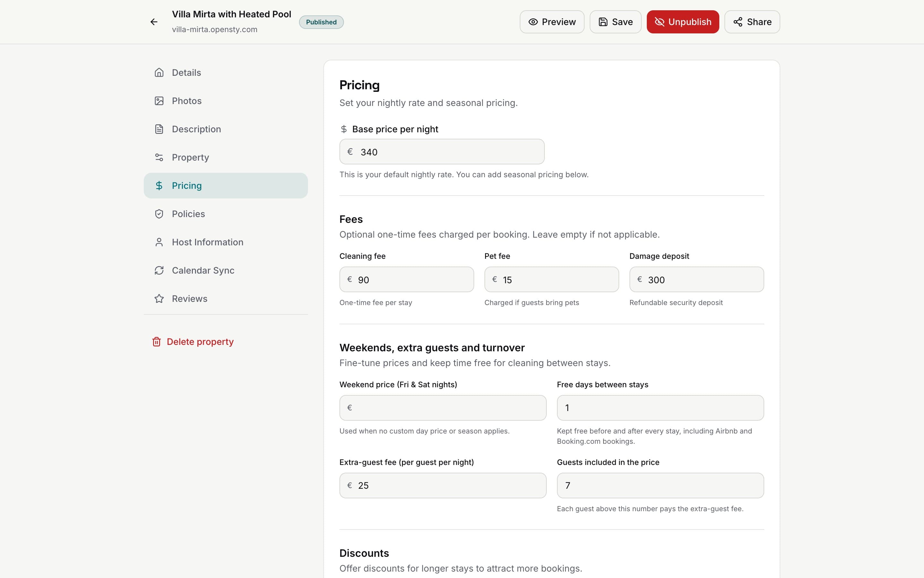The image size is (924, 578).
Task: Click the share nodes icon in Share button
Action: pos(738,22)
